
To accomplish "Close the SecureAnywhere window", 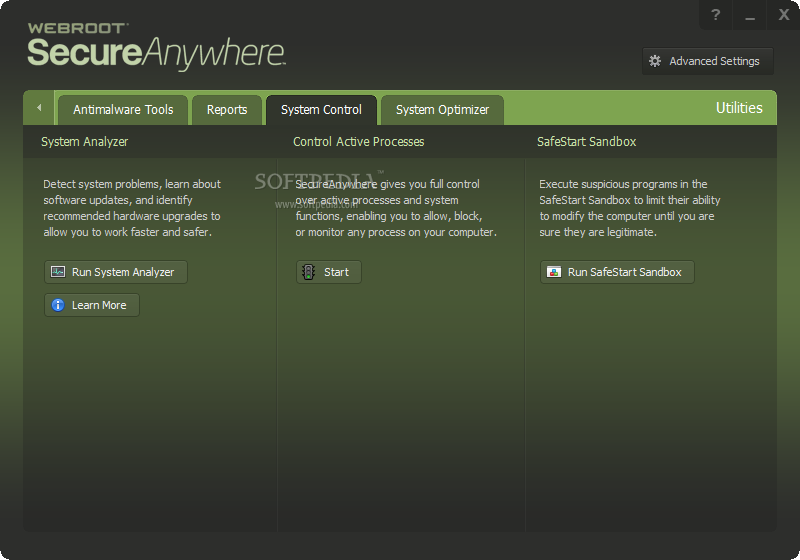I will (783, 15).
